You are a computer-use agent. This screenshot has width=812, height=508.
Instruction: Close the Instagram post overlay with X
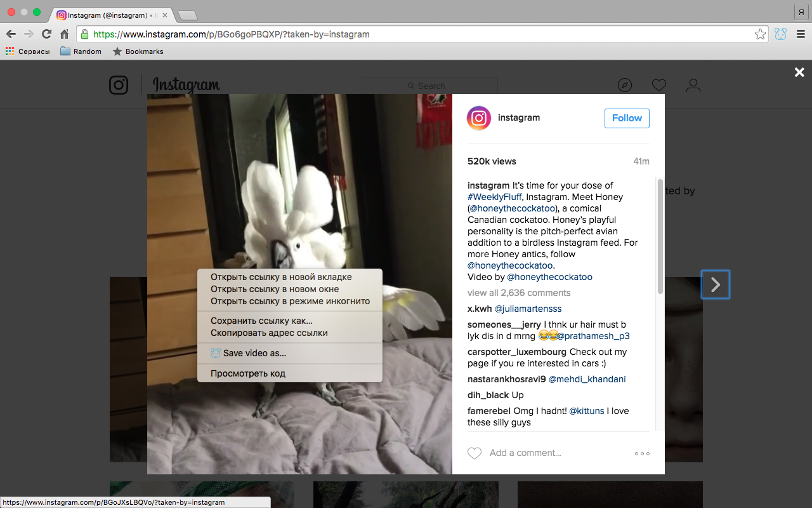[x=799, y=72]
